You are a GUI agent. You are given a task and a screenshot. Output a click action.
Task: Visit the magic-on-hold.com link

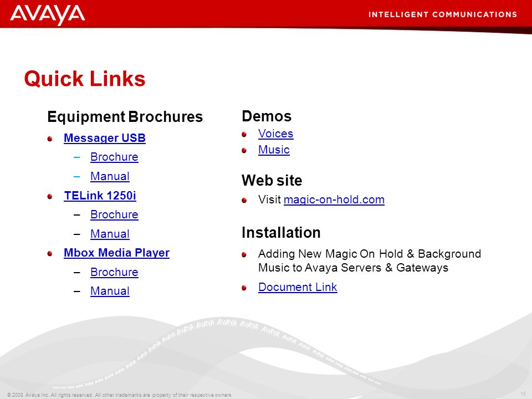pyautogui.click(x=334, y=199)
